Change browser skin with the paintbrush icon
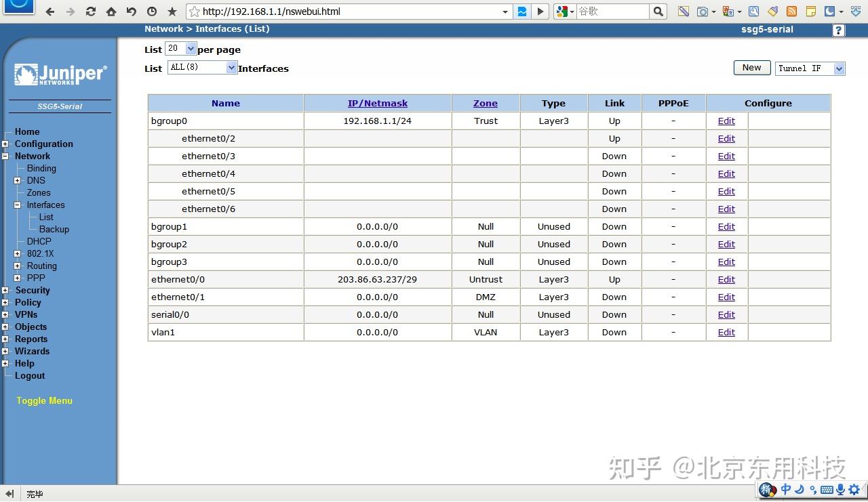 click(x=773, y=12)
